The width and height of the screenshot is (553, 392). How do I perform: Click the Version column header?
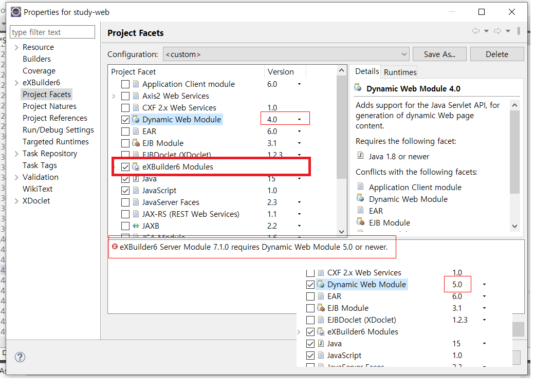285,72
